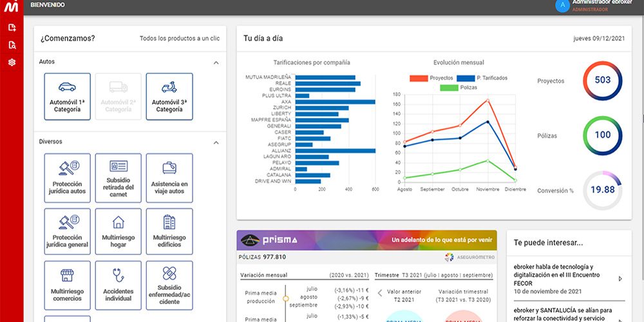The image size is (644, 322).
Task: Open Protección jurídica general tile
Action: pos(68,231)
